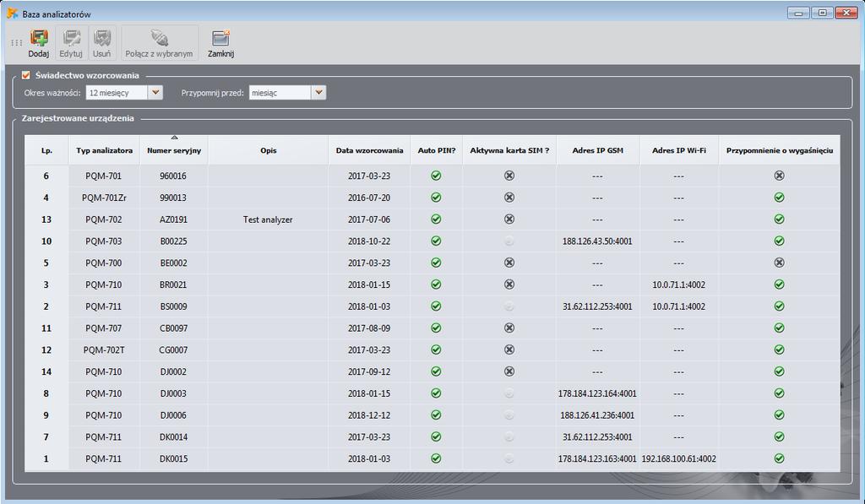
Task: Click expiry reminder check for DK0014
Action: point(779,436)
